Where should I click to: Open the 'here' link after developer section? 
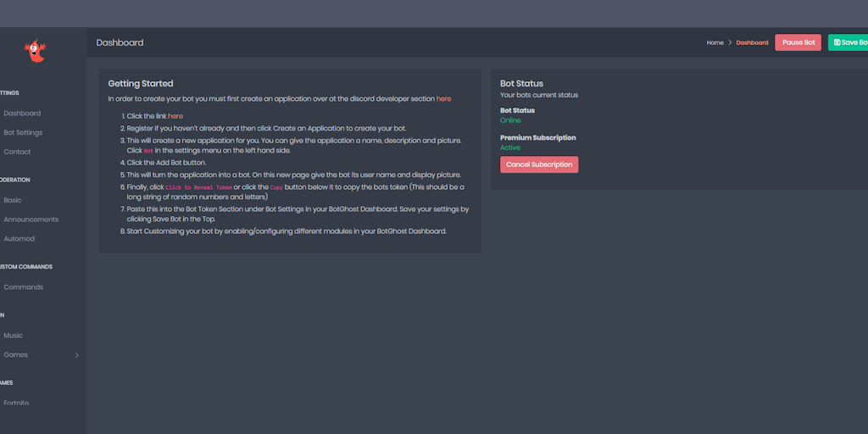(443, 99)
